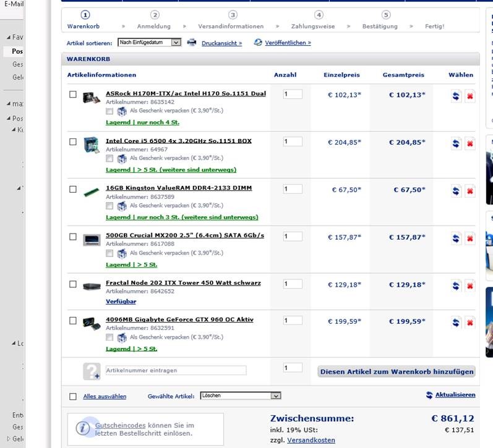The height and width of the screenshot is (448, 493).
Task: Click the gift icon in the Kingston ValueRAM row
Action: pos(122,206)
